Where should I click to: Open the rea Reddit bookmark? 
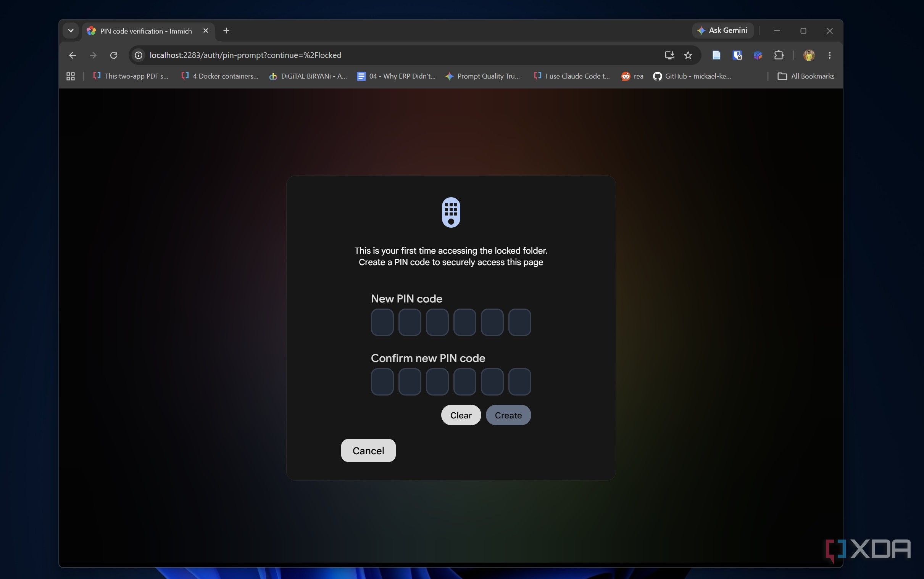pyautogui.click(x=632, y=76)
